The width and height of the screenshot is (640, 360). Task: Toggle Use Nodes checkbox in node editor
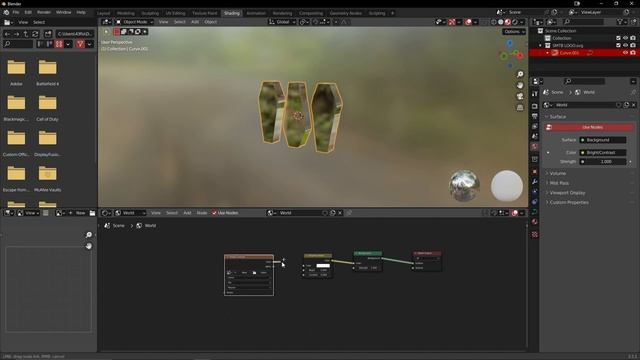coord(214,213)
